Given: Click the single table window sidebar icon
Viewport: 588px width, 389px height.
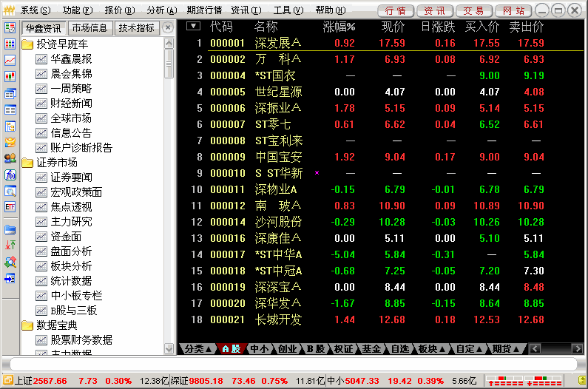Looking at the screenshot, I should pos(10,110).
